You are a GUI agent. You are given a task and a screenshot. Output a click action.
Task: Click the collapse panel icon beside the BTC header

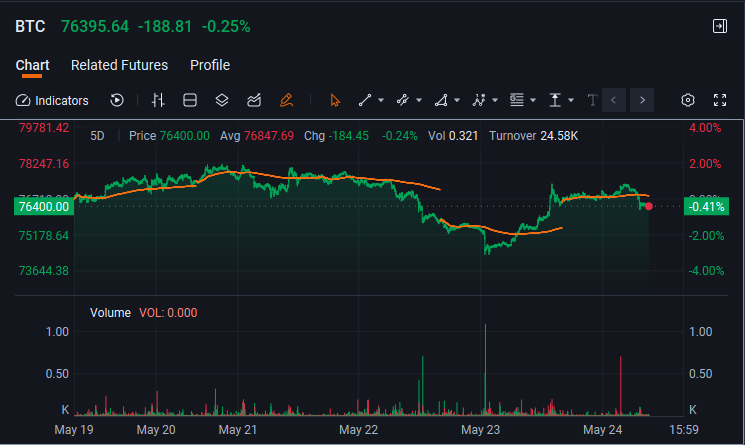pyautogui.click(x=720, y=26)
